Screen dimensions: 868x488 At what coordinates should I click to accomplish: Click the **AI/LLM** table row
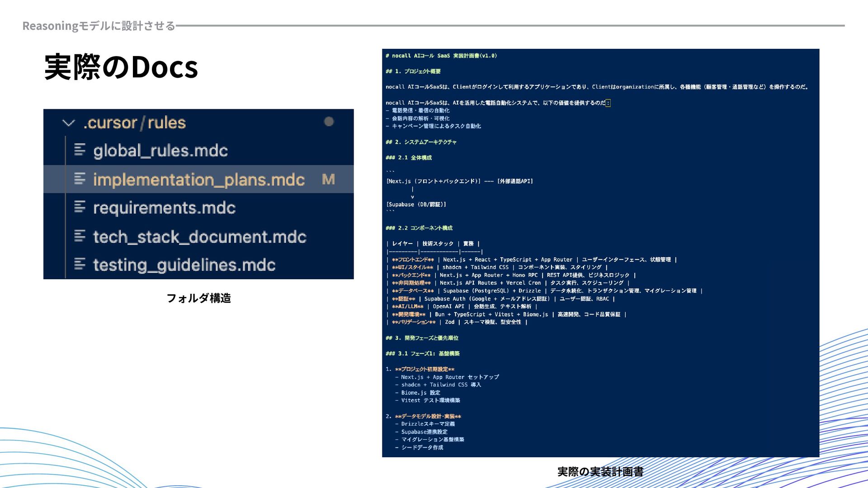[462, 306]
